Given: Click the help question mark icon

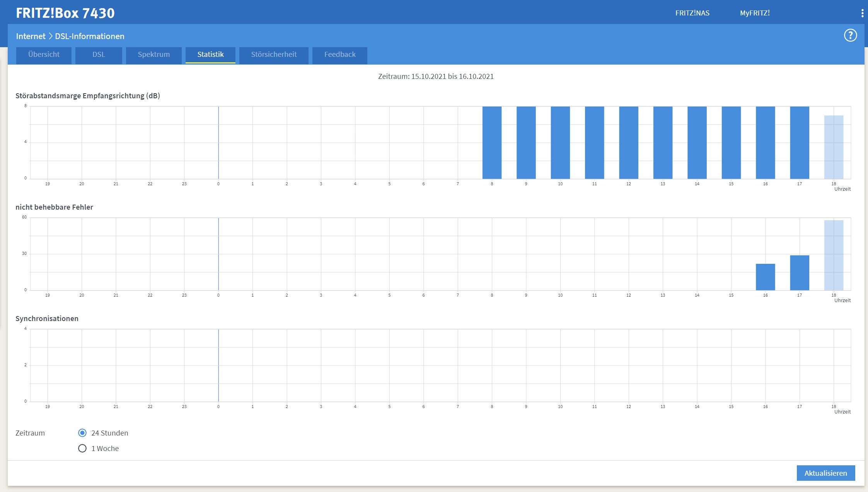Looking at the screenshot, I should tap(850, 36).
